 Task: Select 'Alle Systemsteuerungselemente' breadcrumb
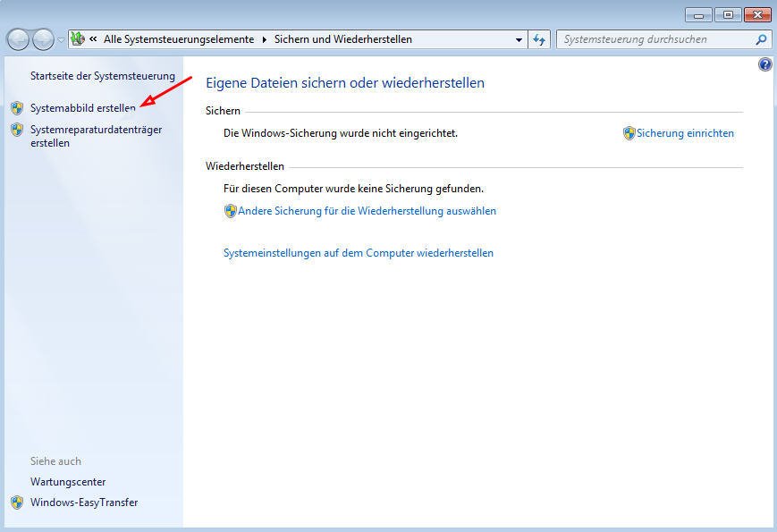179,39
